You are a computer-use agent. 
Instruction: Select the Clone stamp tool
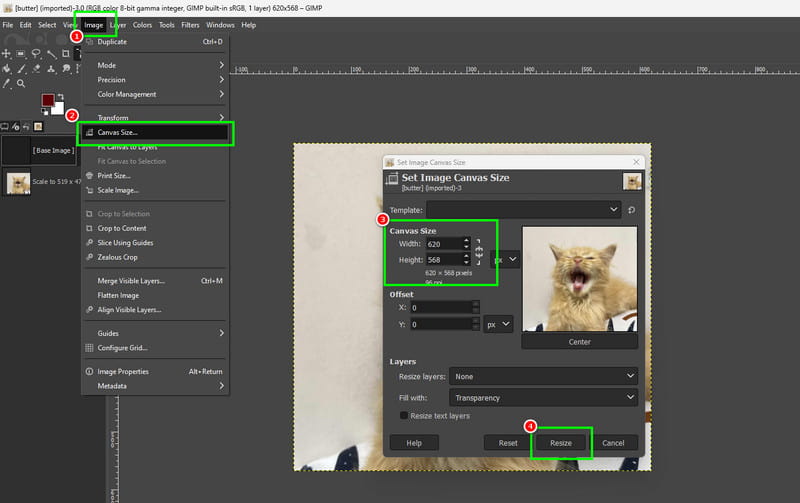51,68
